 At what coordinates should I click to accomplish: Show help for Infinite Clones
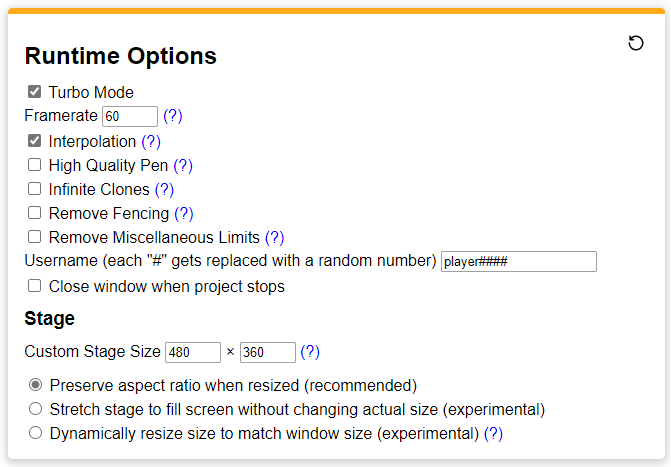coord(164,189)
